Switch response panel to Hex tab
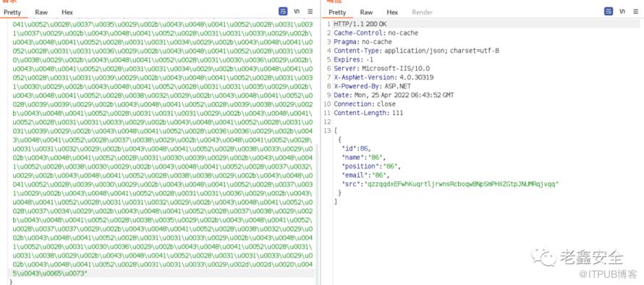Screen dimensions: 644x285 click(392, 12)
